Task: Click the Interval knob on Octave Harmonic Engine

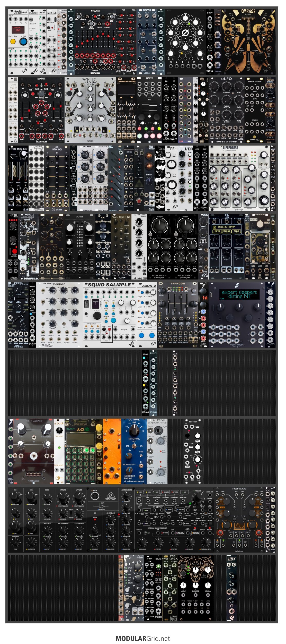Action: pos(134,430)
